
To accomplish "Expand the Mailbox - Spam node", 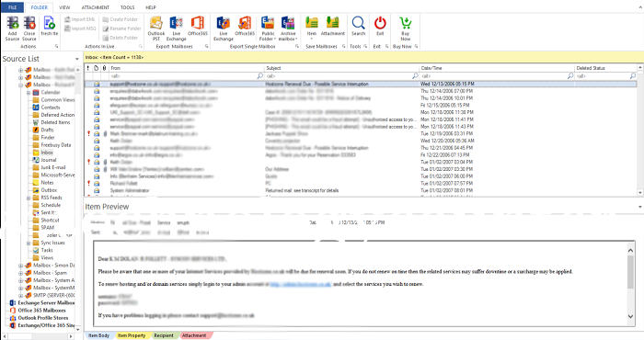I will point(20,273).
